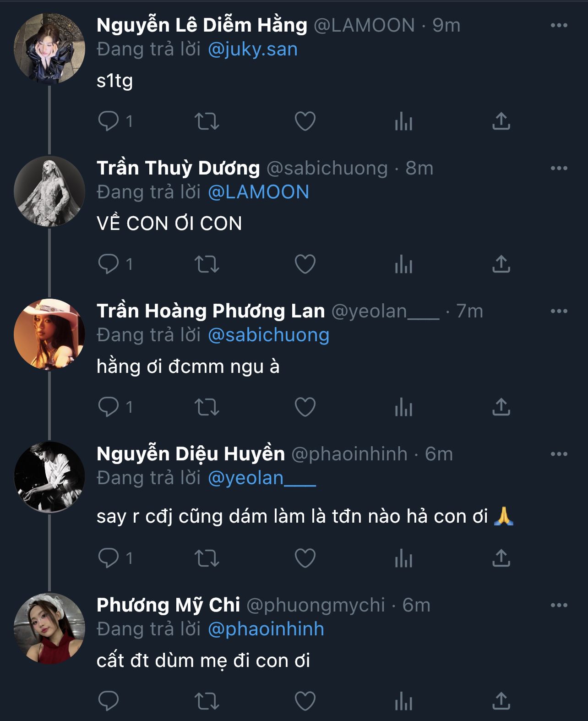Retweet the "s1tg" tweet
This screenshot has width=588, height=721.
(x=207, y=121)
